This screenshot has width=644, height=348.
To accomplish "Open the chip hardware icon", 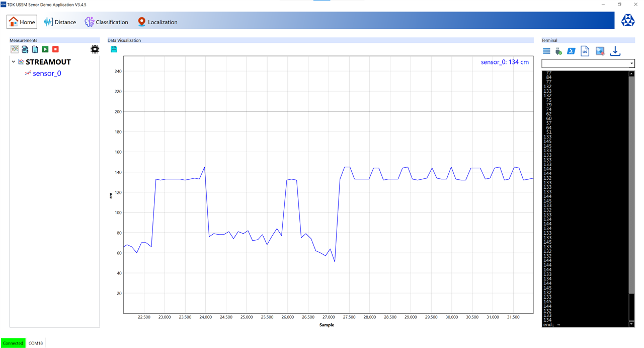I will point(95,49).
